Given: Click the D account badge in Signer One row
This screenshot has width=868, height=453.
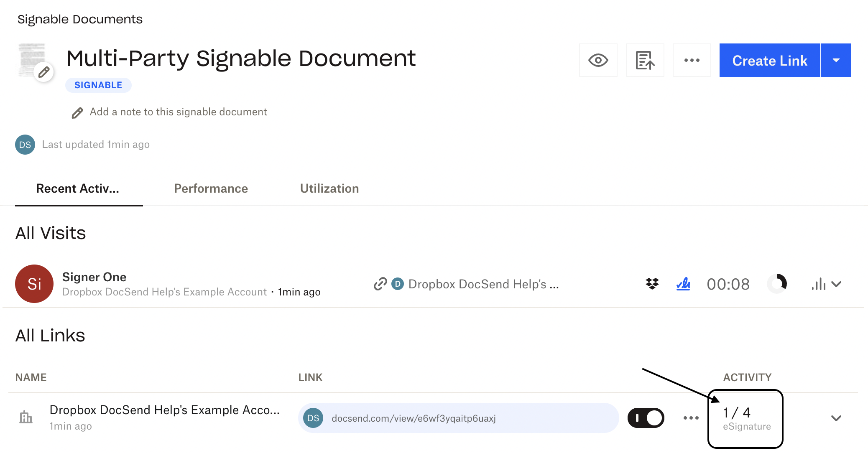Looking at the screenshot, I should tap(398, 284).
